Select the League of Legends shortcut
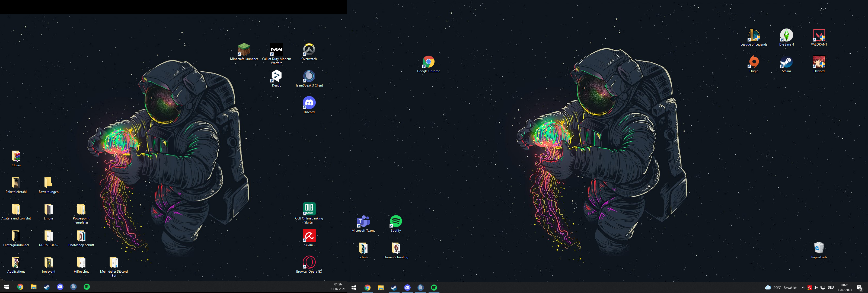The image size is (868, 293). [x=754, y=37]
